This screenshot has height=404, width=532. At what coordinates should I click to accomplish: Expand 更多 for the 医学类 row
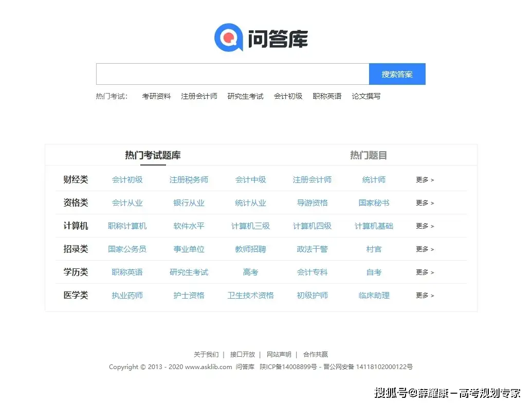pyautogui.click(x=424, y=295)
